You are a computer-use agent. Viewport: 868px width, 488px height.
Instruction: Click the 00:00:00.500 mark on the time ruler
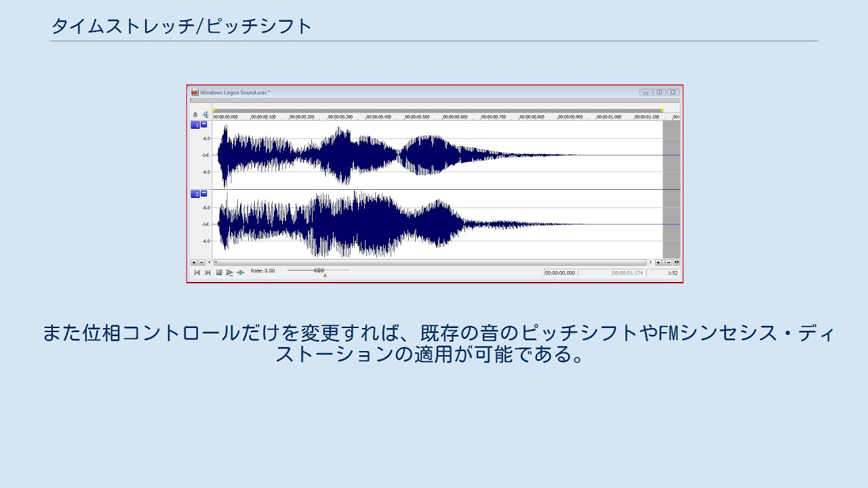(x=418, y=117)
